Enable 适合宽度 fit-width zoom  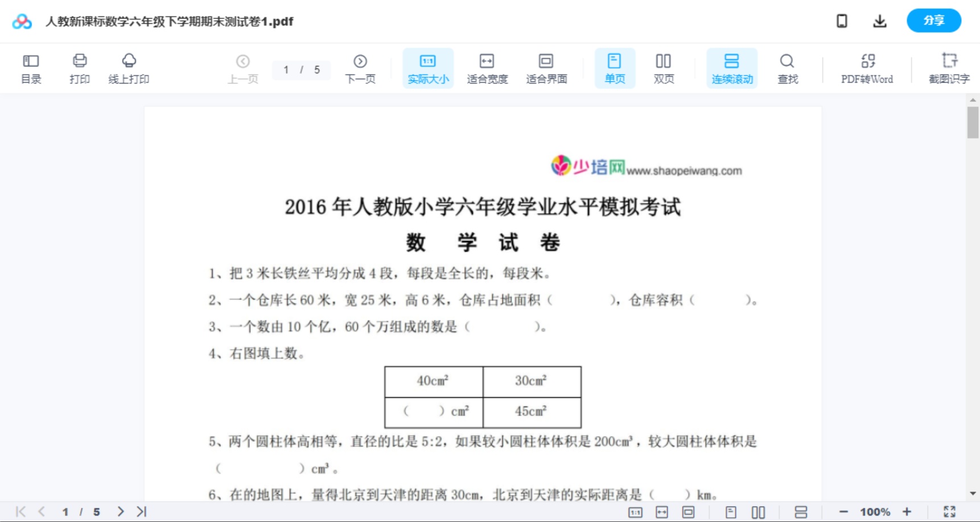[x=487, y=68]
